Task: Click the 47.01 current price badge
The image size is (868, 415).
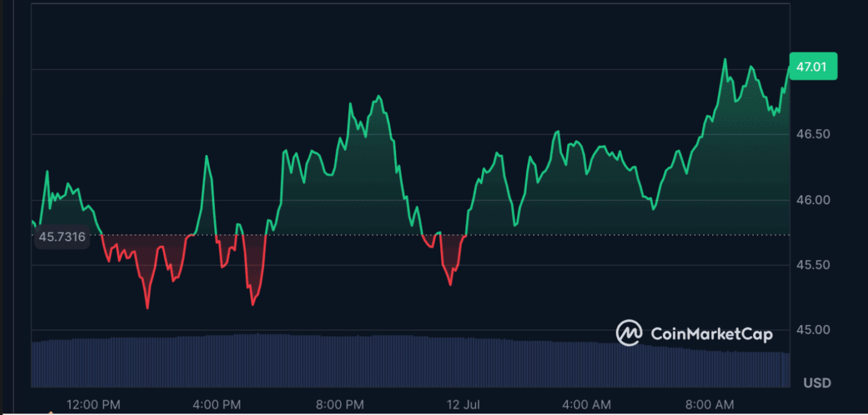Action: [x=813, y=66]
